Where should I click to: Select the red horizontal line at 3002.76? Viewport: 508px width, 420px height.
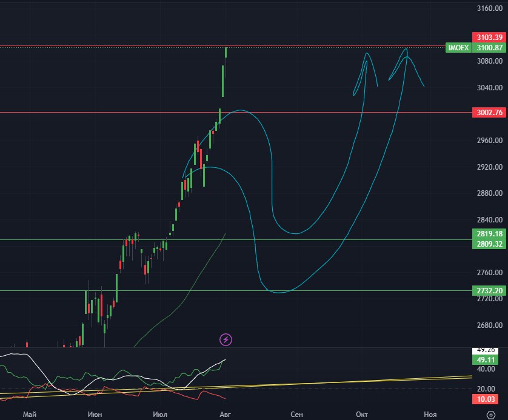pos(121,112)
